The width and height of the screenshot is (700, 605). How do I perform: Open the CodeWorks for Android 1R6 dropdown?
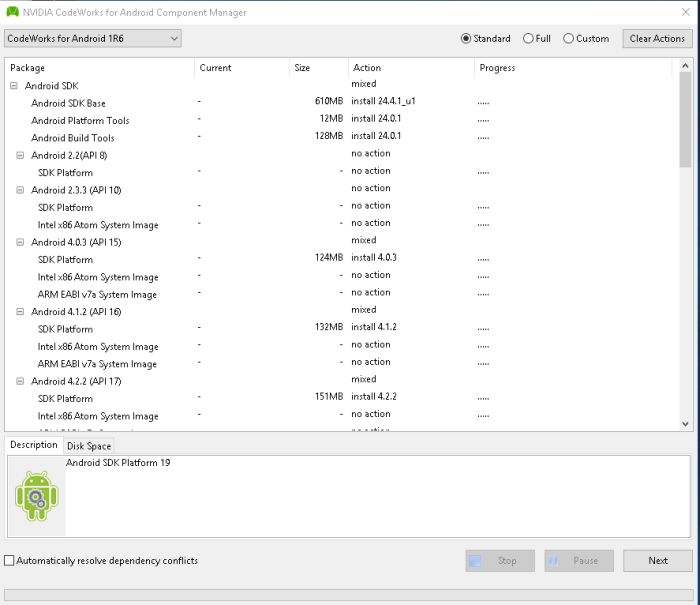pyautogui.click(x=93, y=38)
